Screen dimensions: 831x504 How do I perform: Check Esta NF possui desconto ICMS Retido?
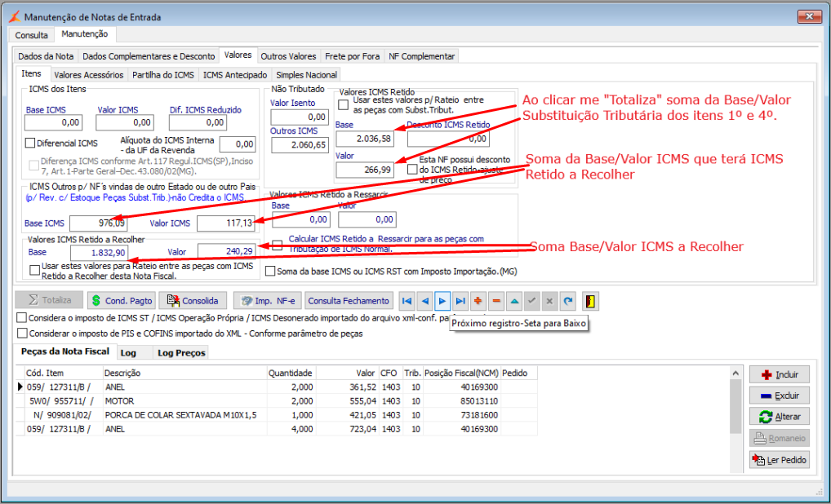412,170
